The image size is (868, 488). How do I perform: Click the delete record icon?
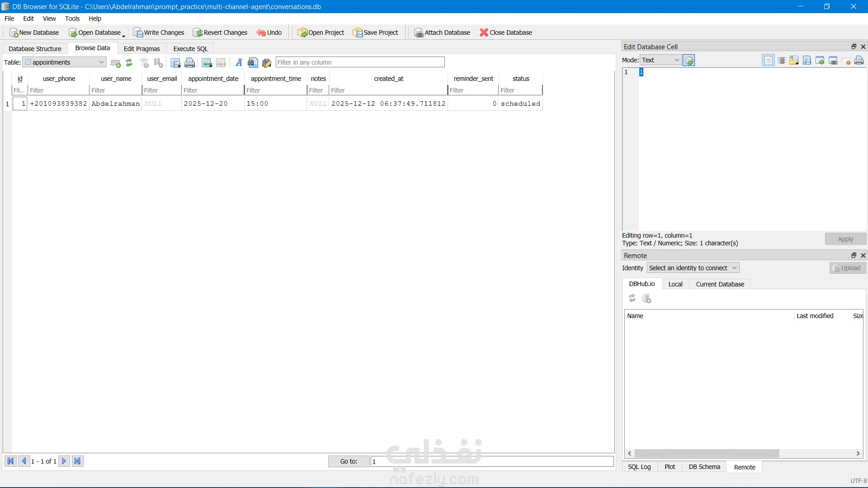click(x=221, y=63)
